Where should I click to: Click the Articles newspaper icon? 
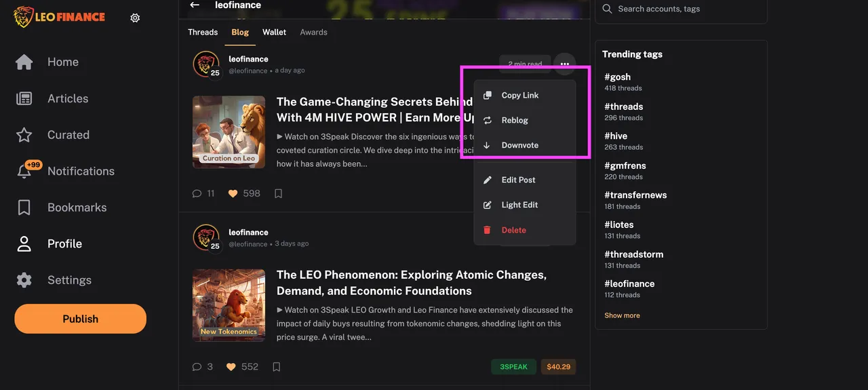(x=24, y=98)
